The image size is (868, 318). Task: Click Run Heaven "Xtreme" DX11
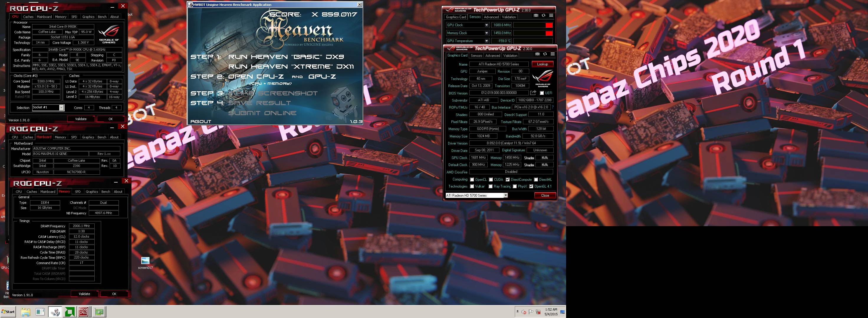click(x=291, y=67)
